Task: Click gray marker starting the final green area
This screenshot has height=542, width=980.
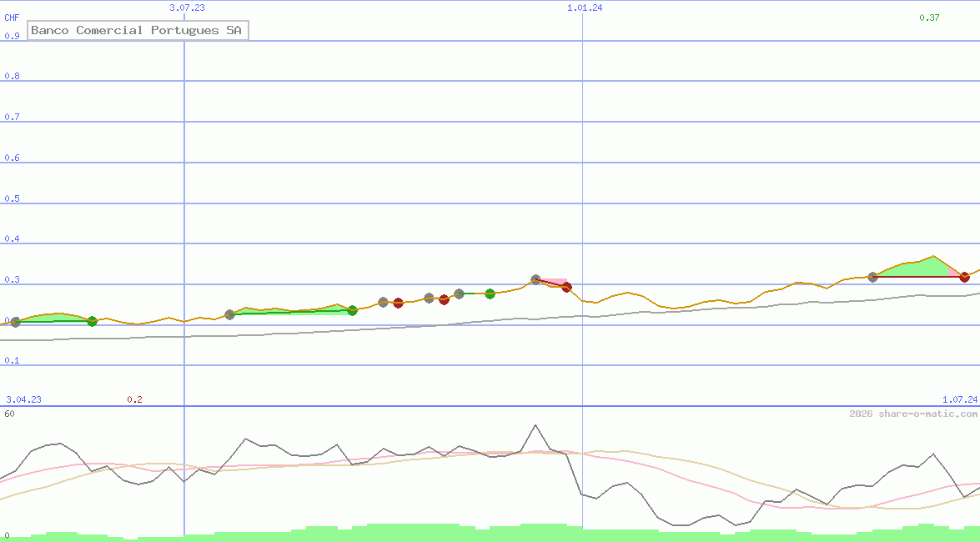Action: click(872, 277)
